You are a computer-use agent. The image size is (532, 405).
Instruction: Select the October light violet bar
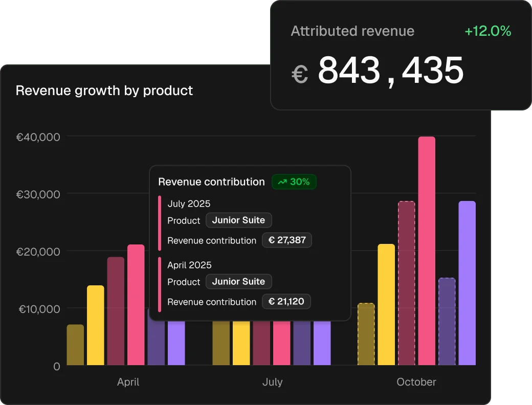[x=467, y=283]
